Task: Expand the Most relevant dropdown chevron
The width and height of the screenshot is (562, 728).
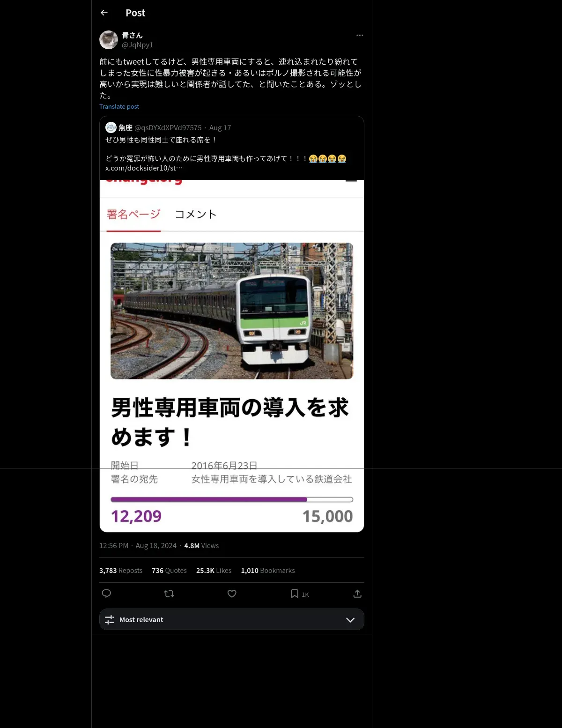Action: (350, 619)
